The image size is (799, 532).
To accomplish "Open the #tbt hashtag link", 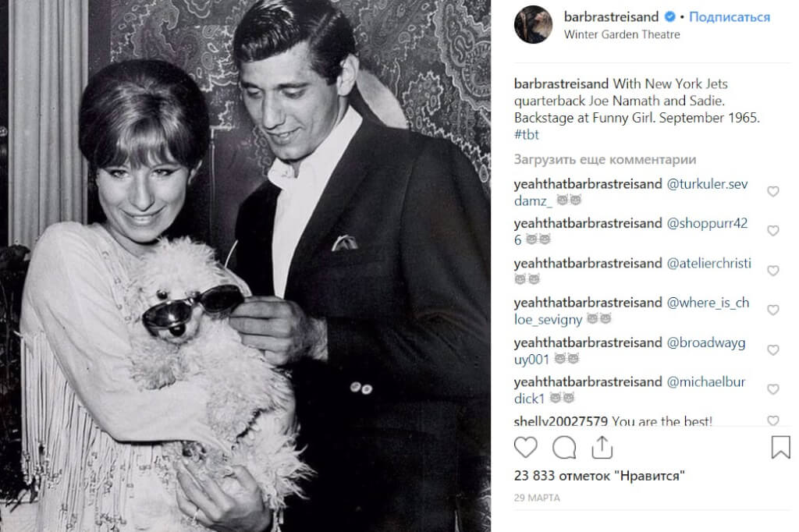I will tap(527, 134).
